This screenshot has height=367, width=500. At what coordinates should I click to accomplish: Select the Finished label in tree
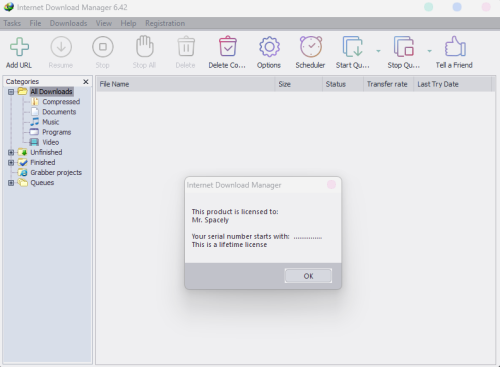coord(43,162)
